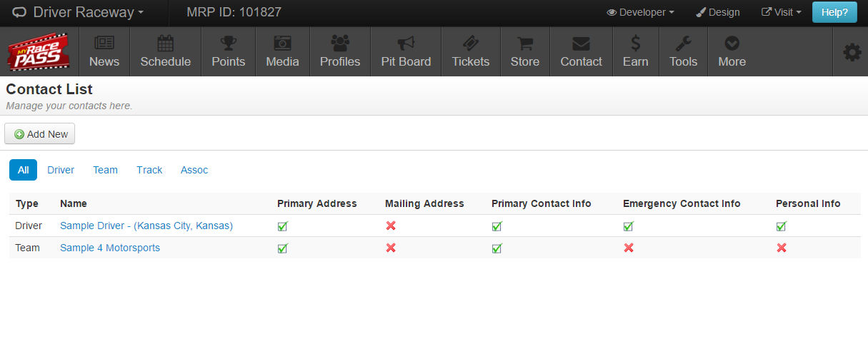Image resolution: width=868 pixels, height=359 pixels.
Task: Click the MyRacePass logo
Action: [x=39, y=52]
